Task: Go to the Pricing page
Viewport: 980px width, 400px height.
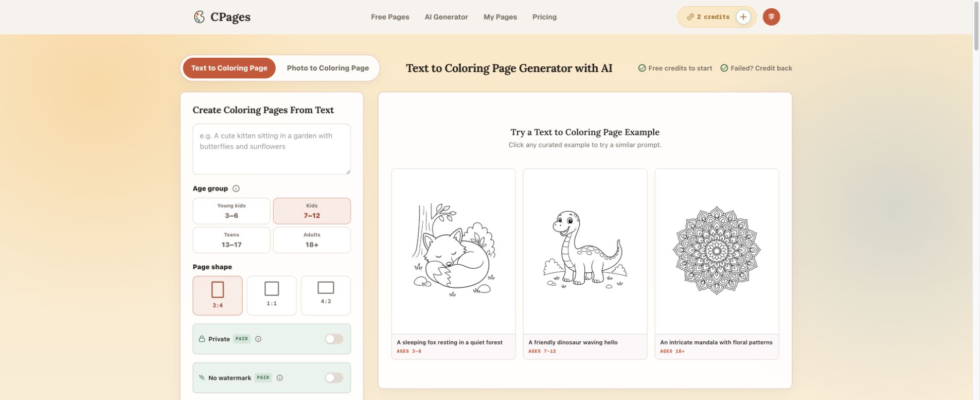Action: (544, 17)
